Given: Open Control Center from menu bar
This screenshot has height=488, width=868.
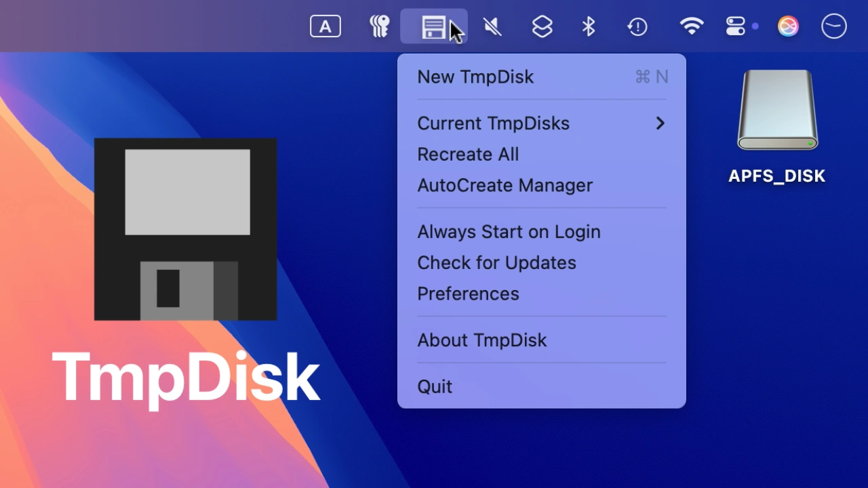Looking at the screenshot, I should (x=736, y=26).
